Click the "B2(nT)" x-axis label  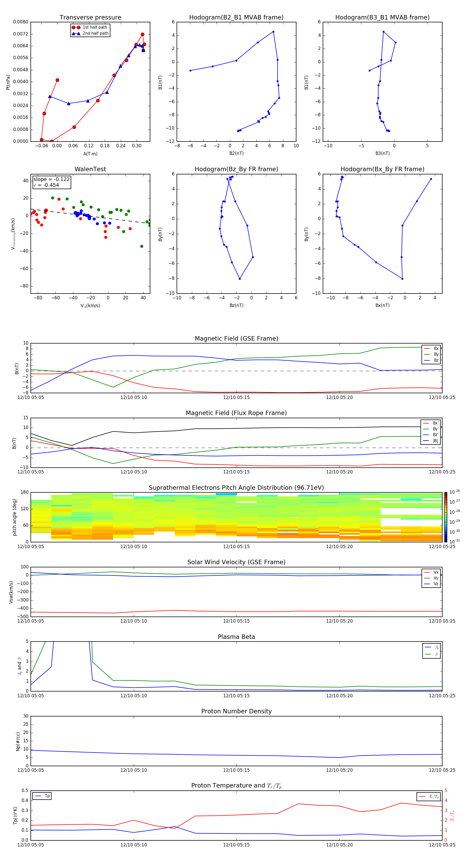click(236, 153)
